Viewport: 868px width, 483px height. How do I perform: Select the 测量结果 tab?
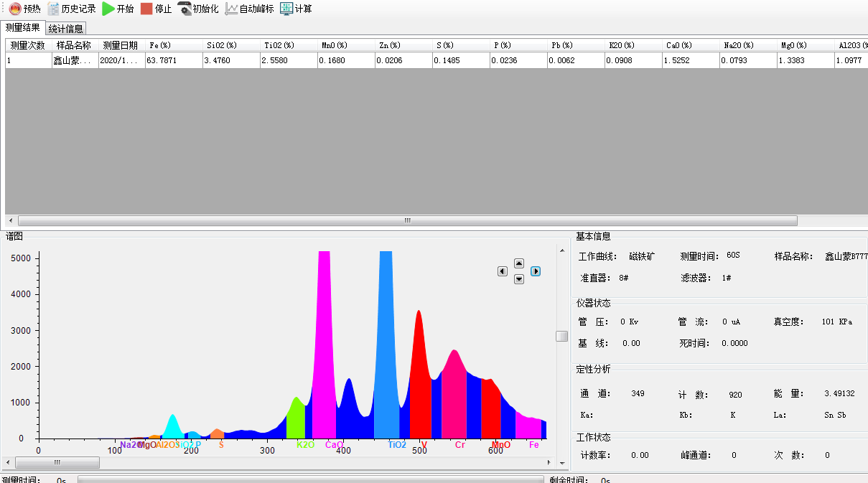[x=23, y=28]
